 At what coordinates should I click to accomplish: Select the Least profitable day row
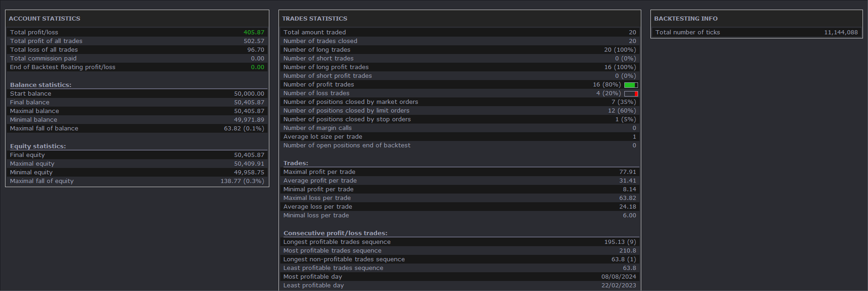[459, 286]
